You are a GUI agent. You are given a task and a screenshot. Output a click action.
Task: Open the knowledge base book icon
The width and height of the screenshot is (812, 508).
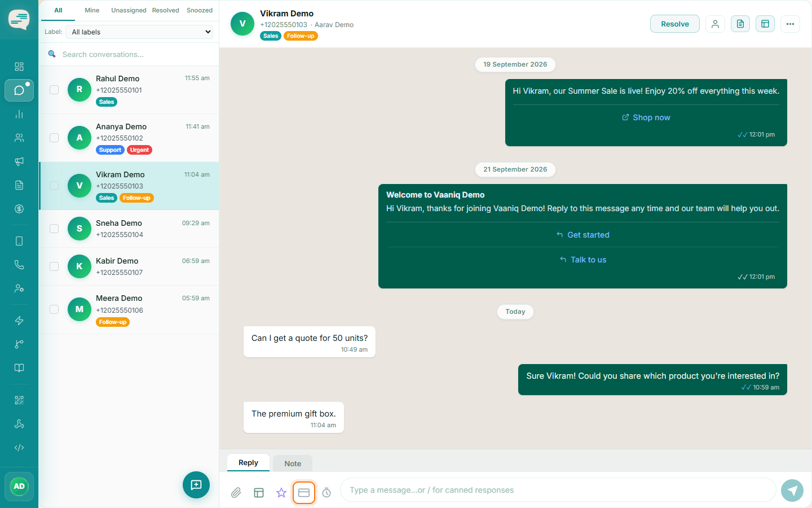pyautogui.click(x=19, y=368)
